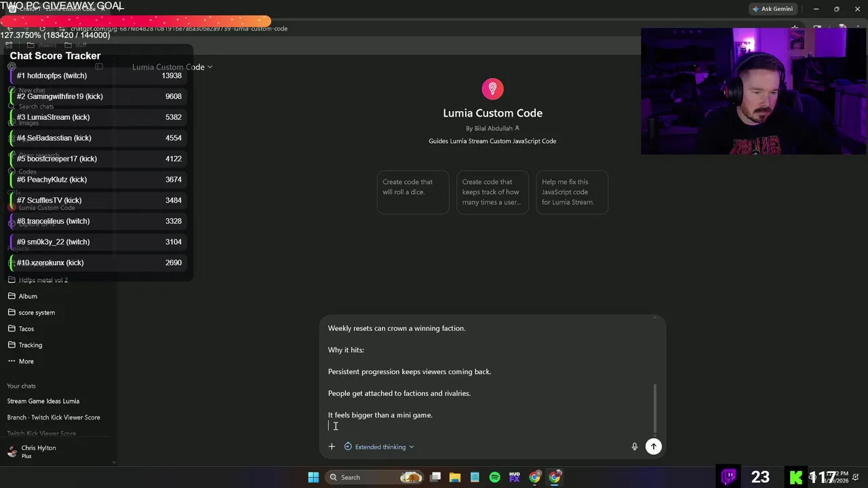Image resolution: width=868 pixels, height=488 pixels.
Task: Click the Ask Gemini sparkle button
Action: tap(772, 9)
